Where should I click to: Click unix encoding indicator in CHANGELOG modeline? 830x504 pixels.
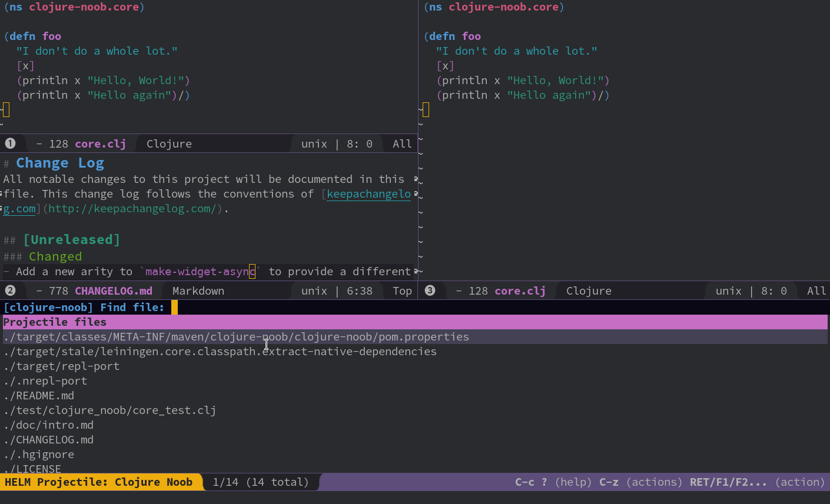(314, 291)
